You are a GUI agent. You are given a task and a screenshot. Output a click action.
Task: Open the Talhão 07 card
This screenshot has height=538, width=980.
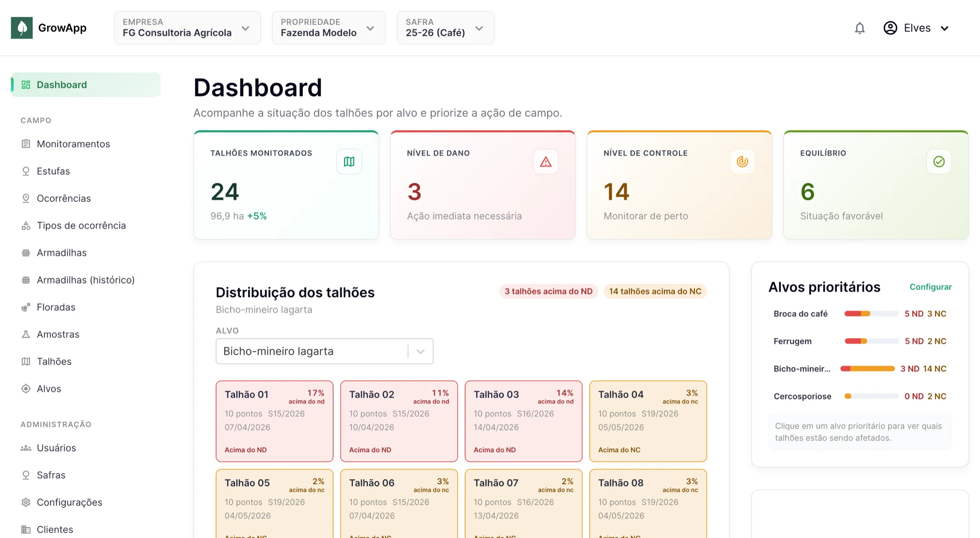(523, 504)
